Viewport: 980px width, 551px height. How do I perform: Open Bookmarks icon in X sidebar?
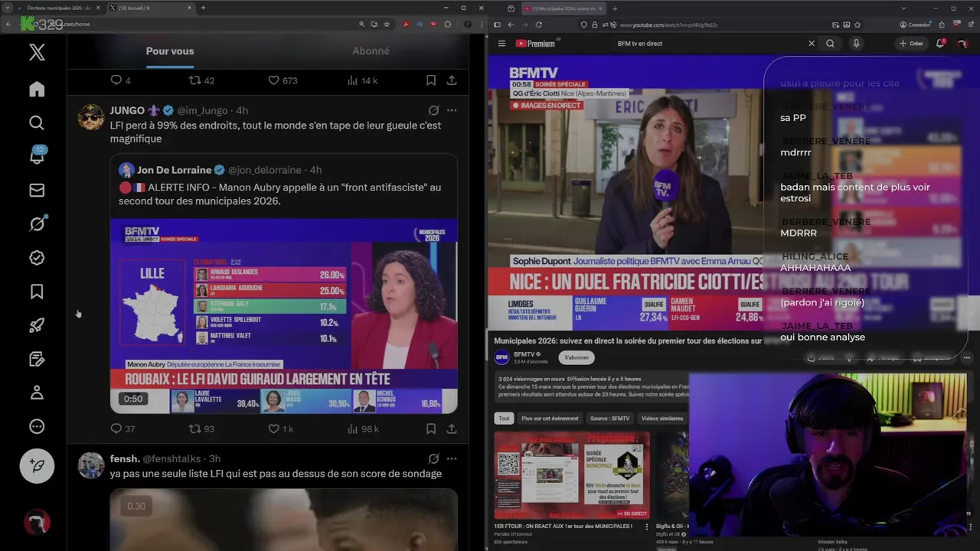tap(37, 292)
